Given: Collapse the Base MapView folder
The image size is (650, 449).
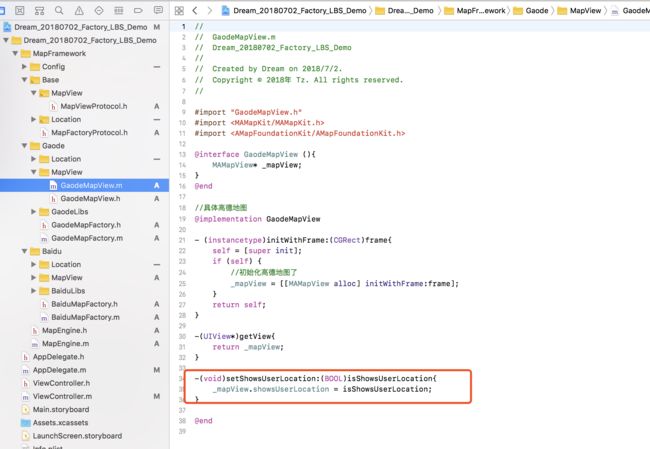Looking at the screenshot, I should pos(34,93).
